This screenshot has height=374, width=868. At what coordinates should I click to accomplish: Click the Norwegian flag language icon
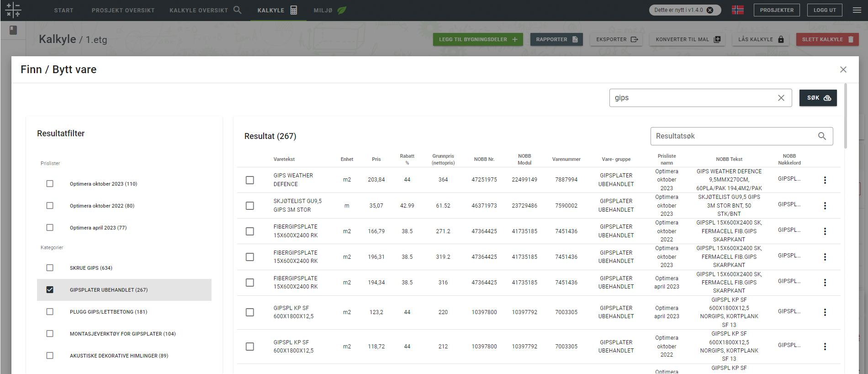[x=737, y=10]
